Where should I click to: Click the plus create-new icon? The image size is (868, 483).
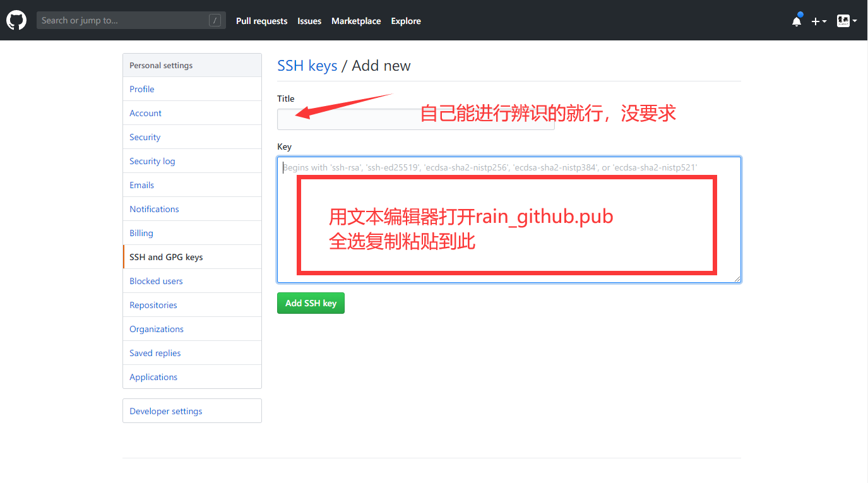(815, 20)
